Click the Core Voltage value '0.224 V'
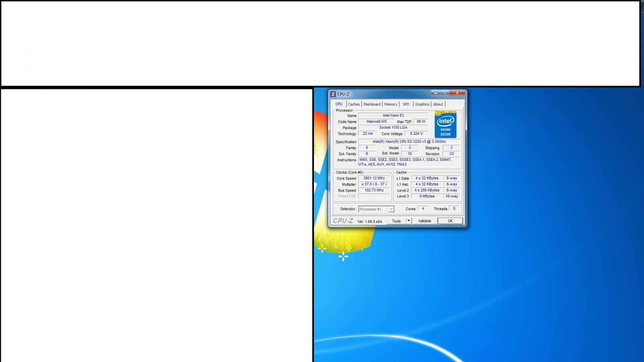The height and width of the screenshot is (362, 644). (417, 134)
